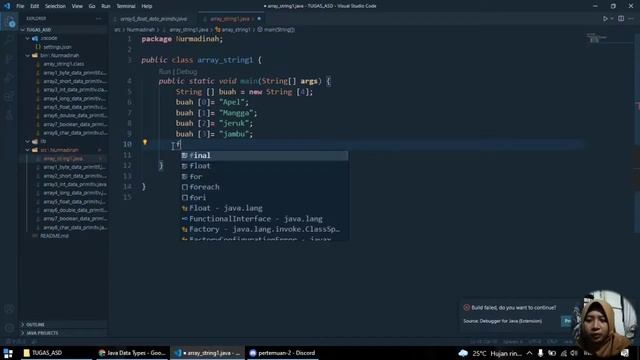Select 'final' from the suggestion list

point(264,156)
